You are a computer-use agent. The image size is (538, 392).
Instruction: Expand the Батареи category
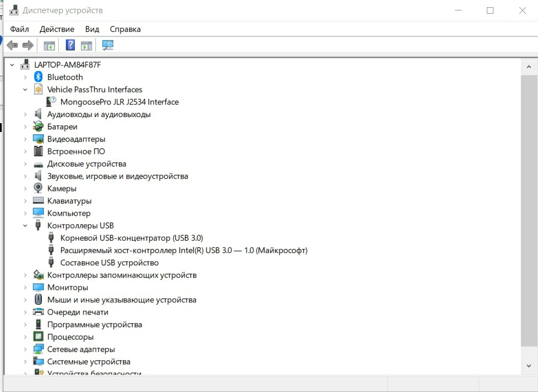25,126
